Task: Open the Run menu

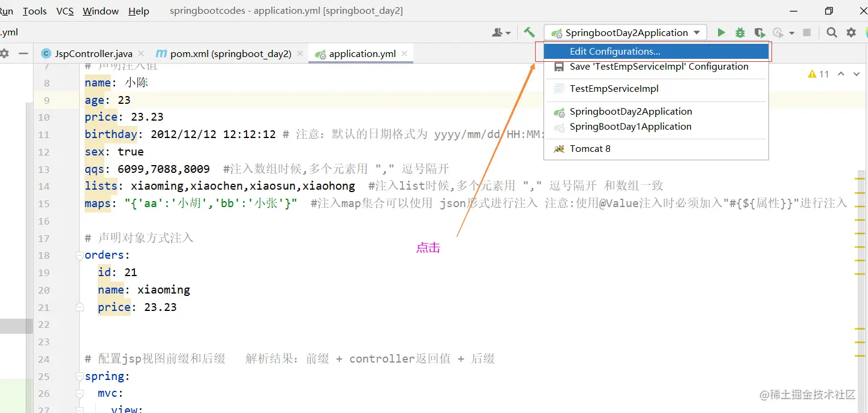Action: click(x=7, y=11)
